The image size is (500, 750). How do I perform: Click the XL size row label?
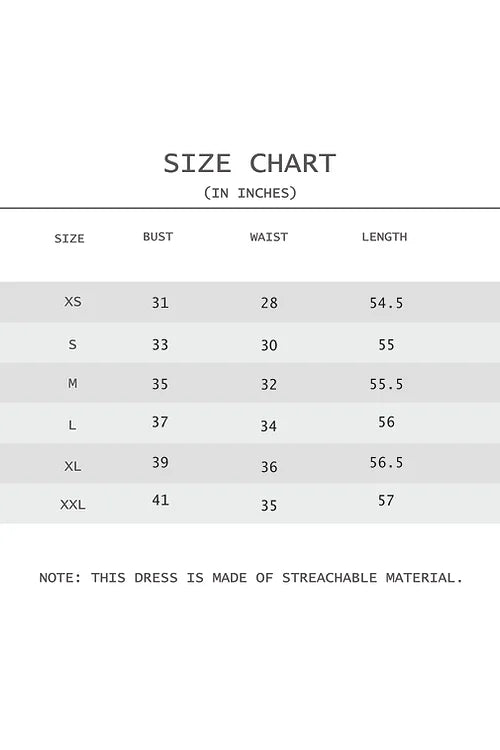(73, 466)
